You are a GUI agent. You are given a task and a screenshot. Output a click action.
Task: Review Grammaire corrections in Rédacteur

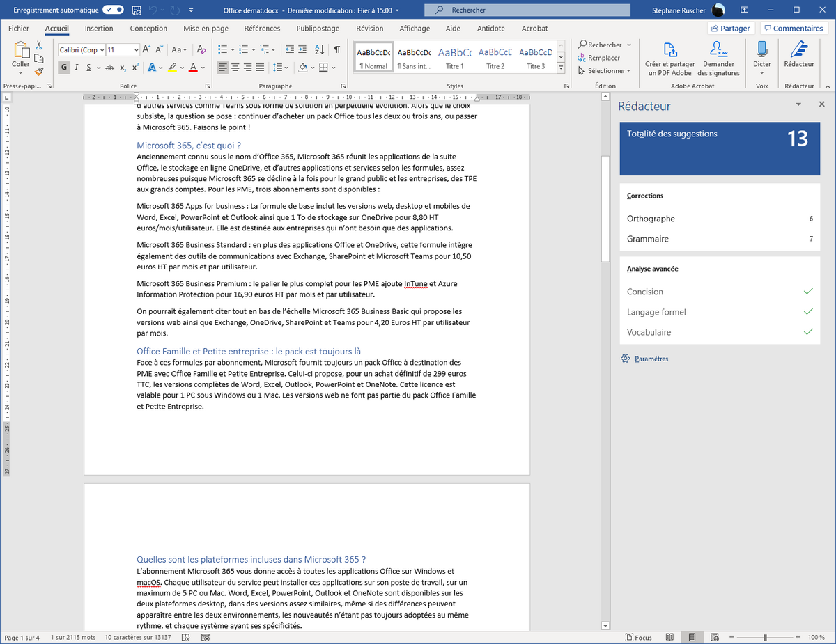pos(720,239)
